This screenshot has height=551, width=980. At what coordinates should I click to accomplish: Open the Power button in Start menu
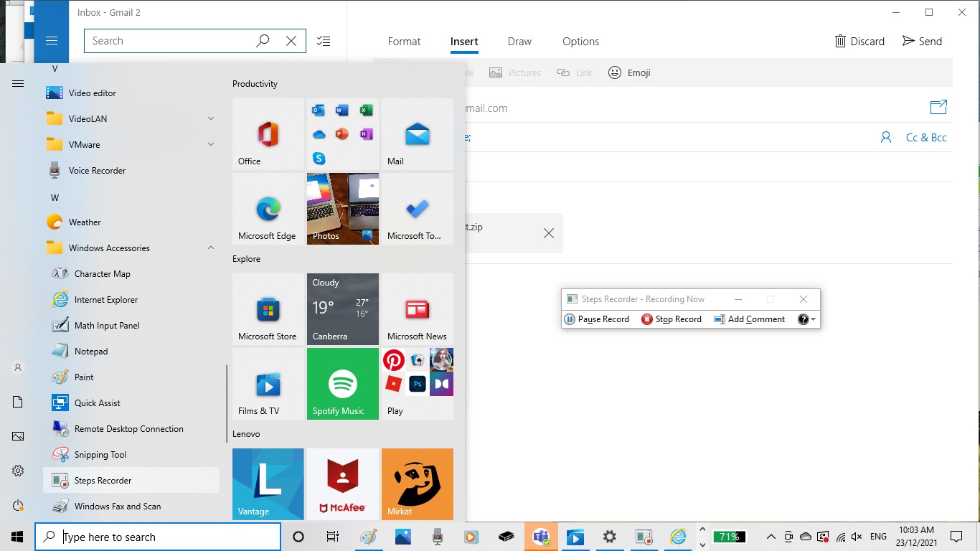(18, 506)
